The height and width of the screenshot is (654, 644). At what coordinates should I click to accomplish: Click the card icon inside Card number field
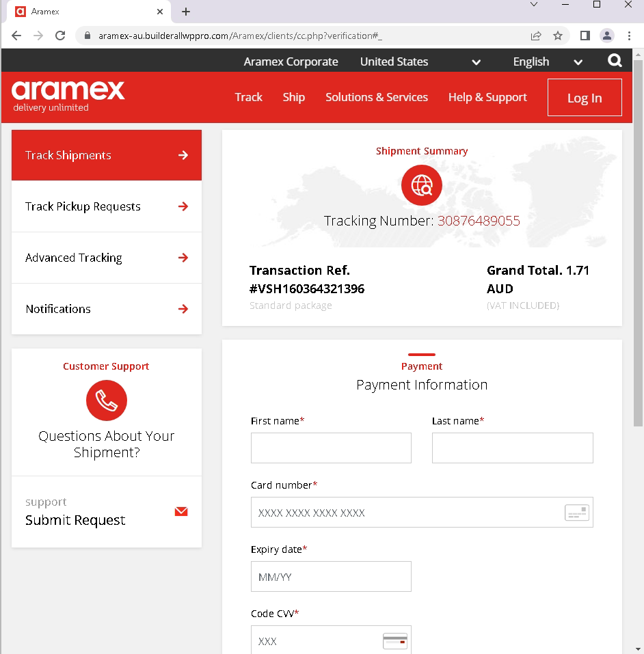[576, 512]
